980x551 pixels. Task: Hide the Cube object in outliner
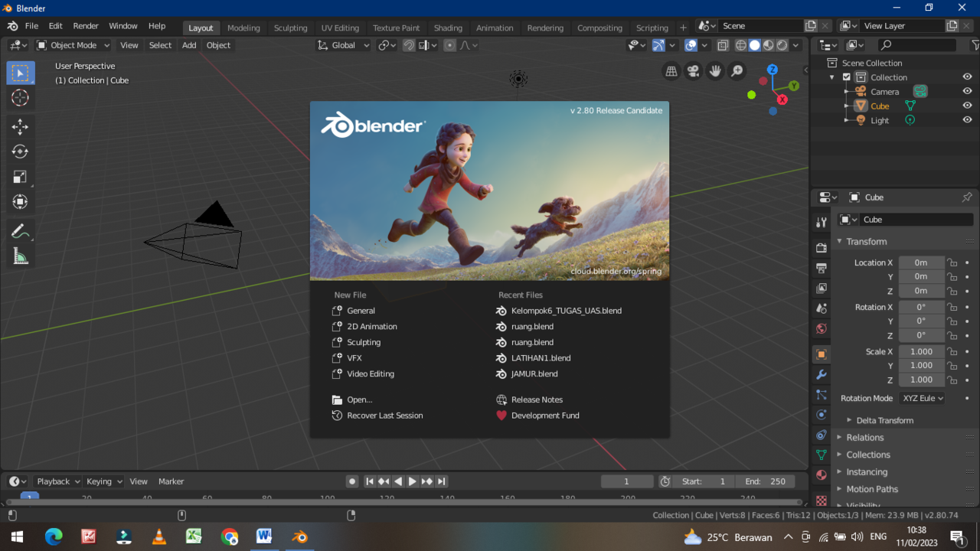coord(968,106)
